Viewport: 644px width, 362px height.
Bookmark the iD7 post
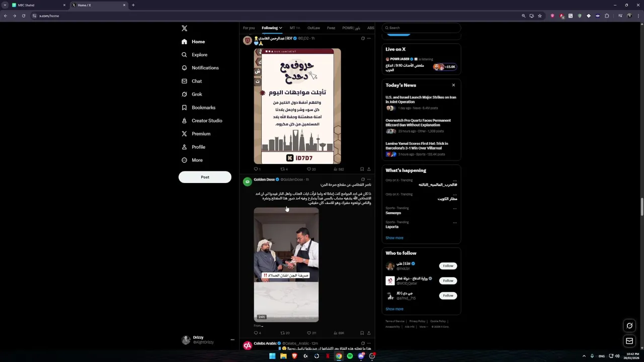362,169
